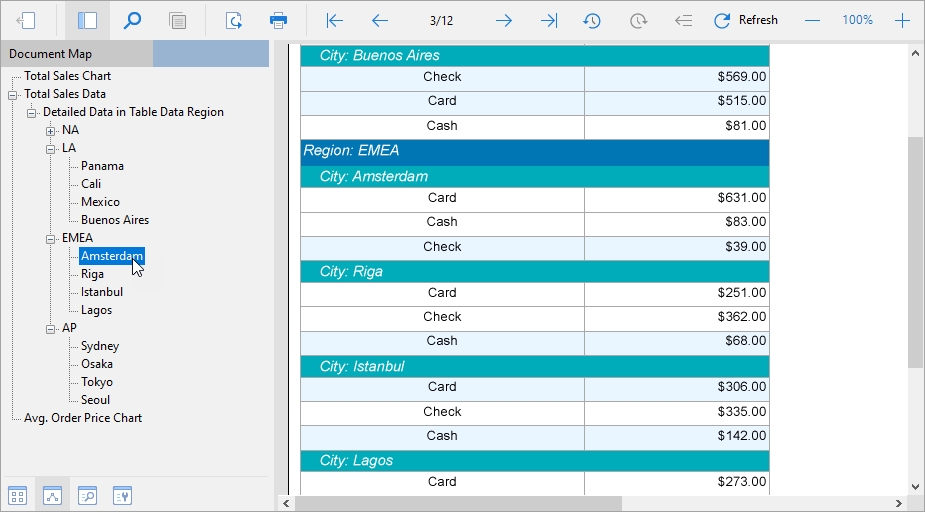Viewport: 925px width, 512px height.
Task: Collapse the AP region node
Action: [x=51, y=329]
